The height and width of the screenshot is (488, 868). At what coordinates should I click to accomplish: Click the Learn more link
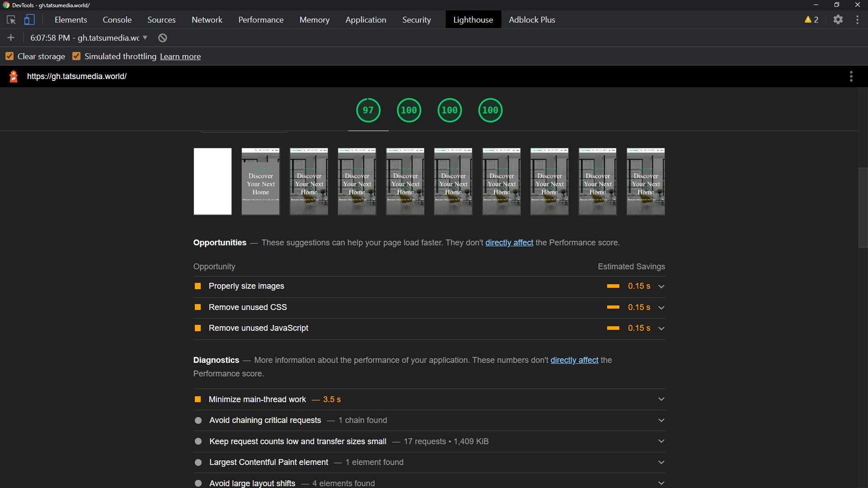(x=180, y=56)
